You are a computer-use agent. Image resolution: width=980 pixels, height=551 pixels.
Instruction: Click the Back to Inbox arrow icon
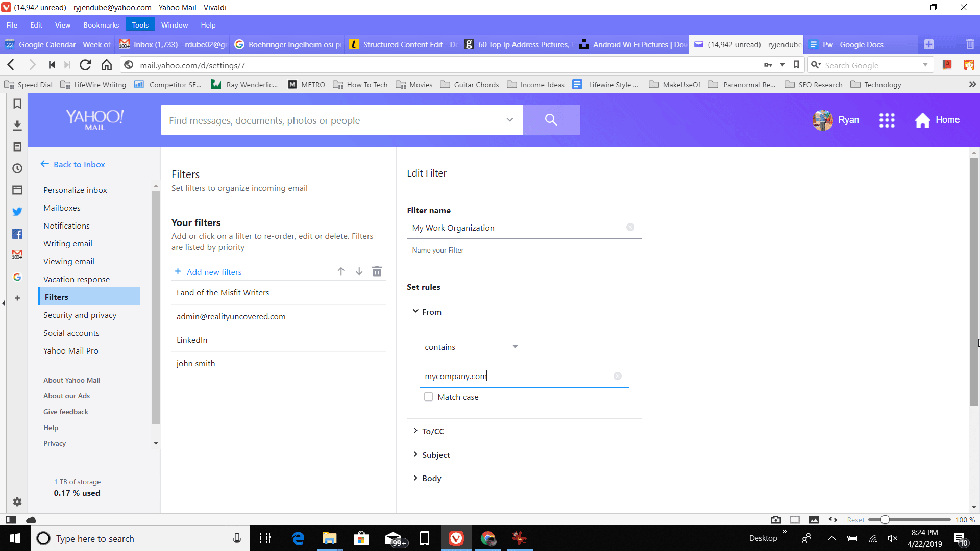[x=44, y=164]
